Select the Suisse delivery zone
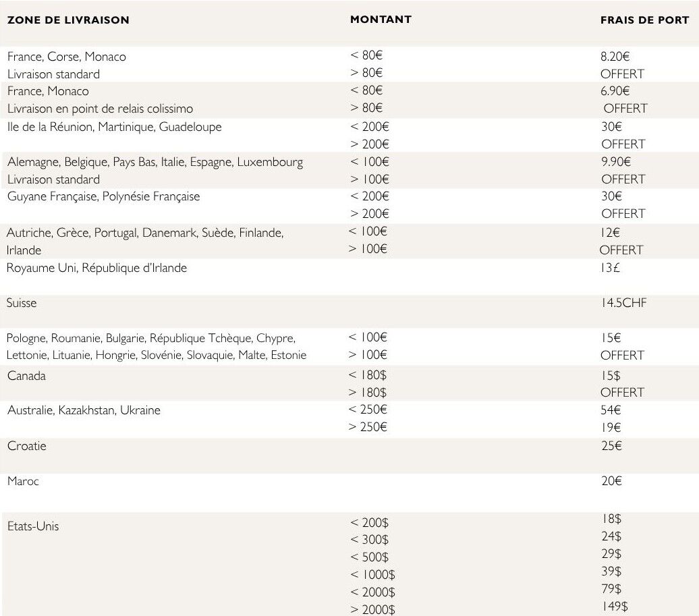699x616 pixels. coord(22,303)
